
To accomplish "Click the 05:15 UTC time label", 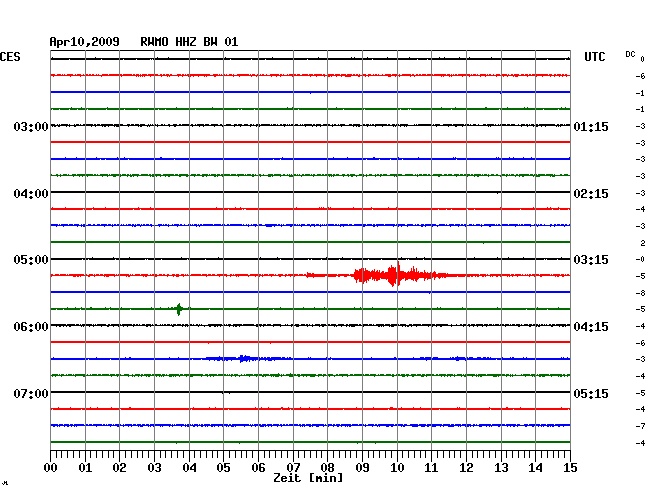I will click(x=591, y=393).
